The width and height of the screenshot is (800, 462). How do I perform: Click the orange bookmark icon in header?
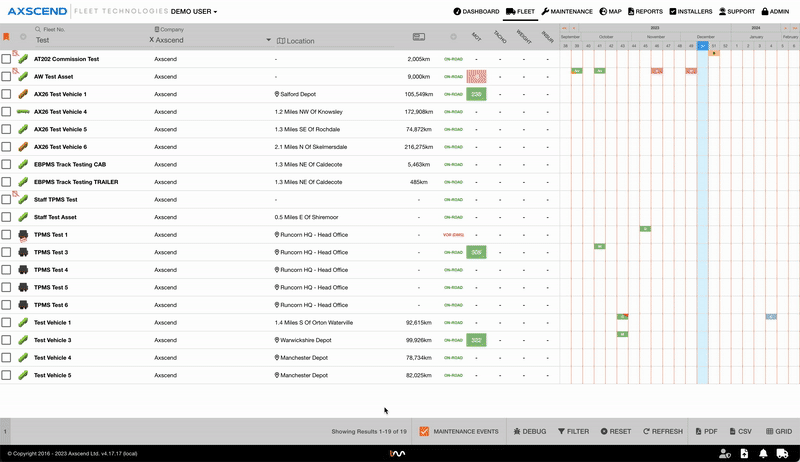(x=6, y=37)
